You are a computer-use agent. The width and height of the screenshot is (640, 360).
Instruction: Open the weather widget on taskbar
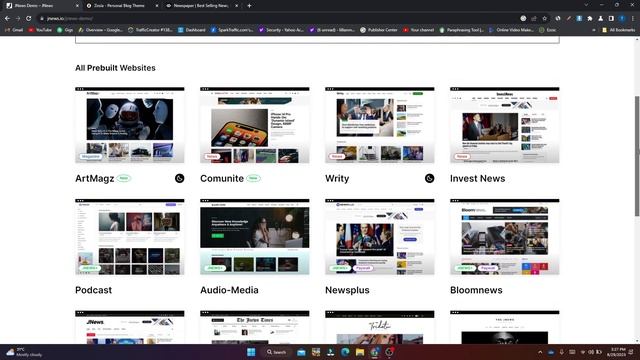point(24,352)
